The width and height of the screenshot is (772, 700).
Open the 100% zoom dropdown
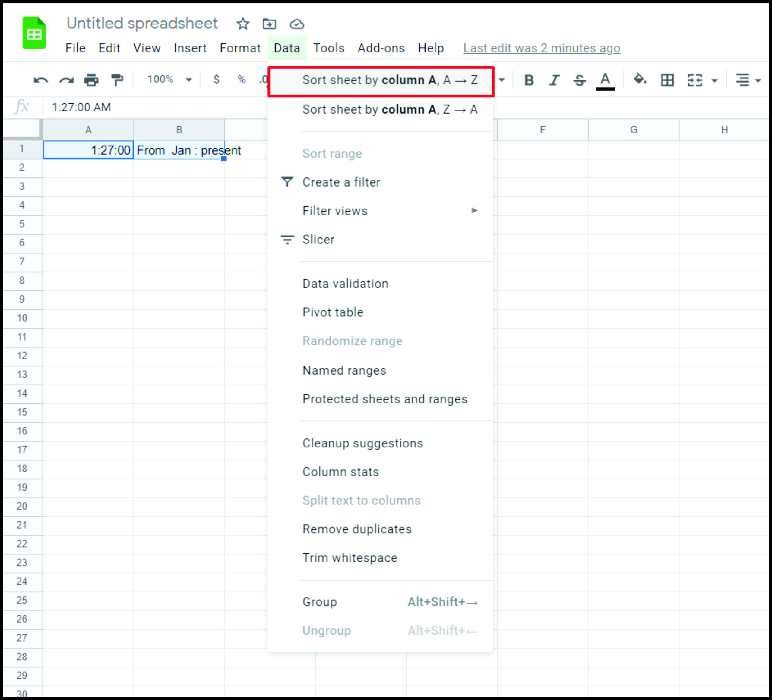click(x=169, y=80)
